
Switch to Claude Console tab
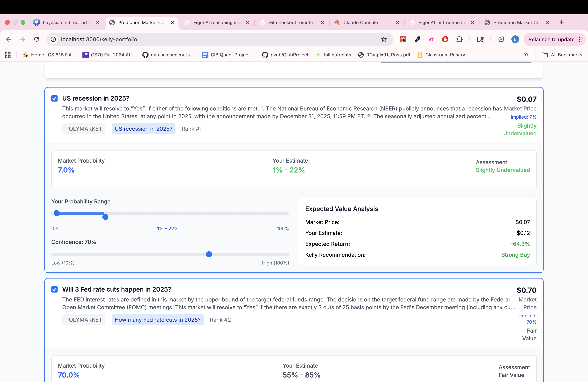click(x=360, y=23)
